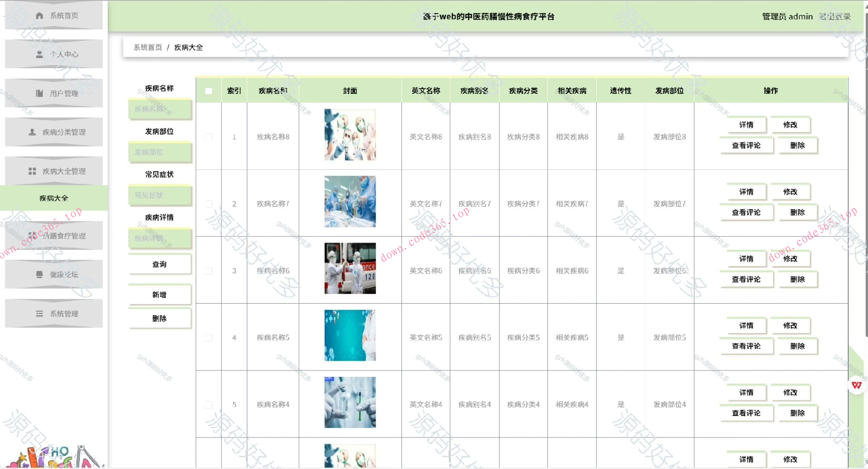
Task: Select the 系统管理 sidebar list icon
Action: tap(38, 313)
